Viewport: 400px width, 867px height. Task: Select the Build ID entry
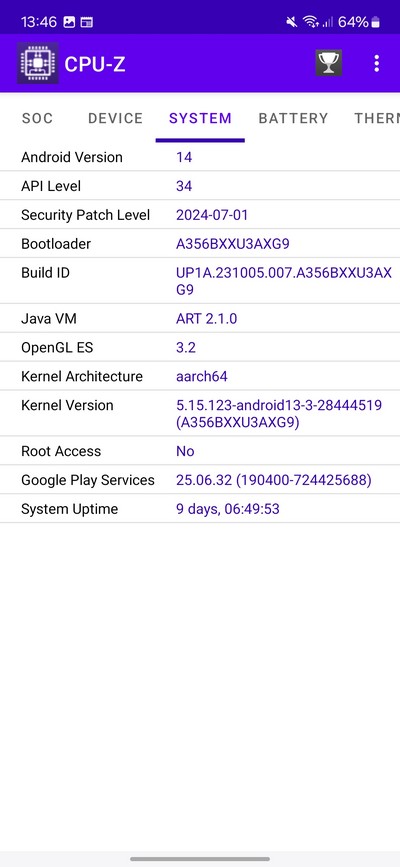click(200, 280)
